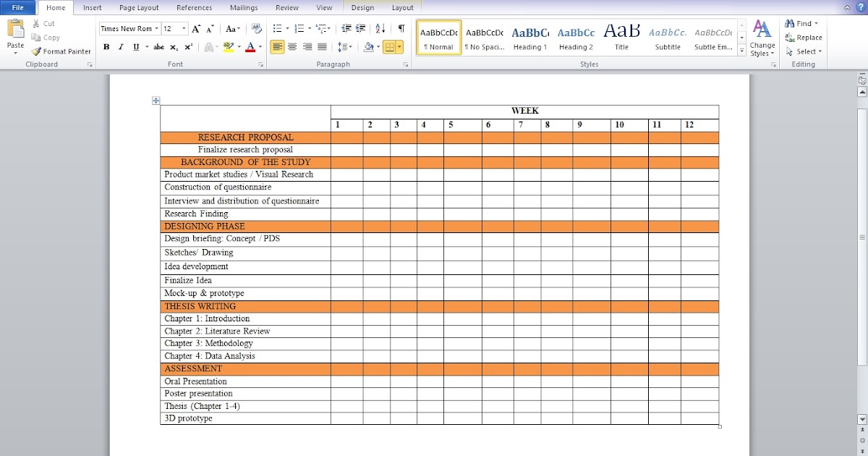Image resolution: width=868 pixels, height=456 pixels.
Task: Open Find with the binoculars icon
Action: click(790, 23)
